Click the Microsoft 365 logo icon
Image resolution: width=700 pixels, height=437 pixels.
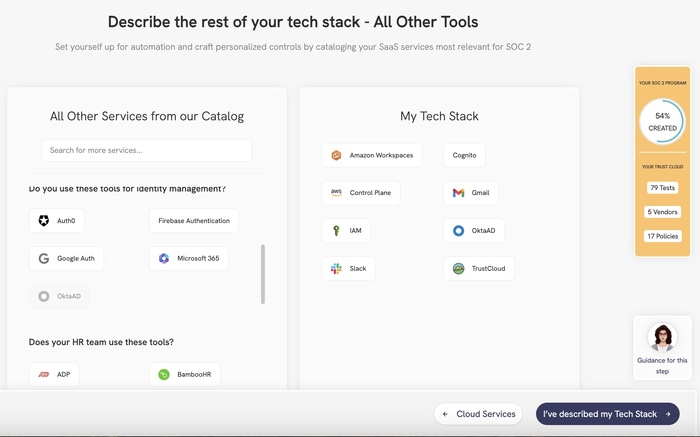tap(164, 258)
